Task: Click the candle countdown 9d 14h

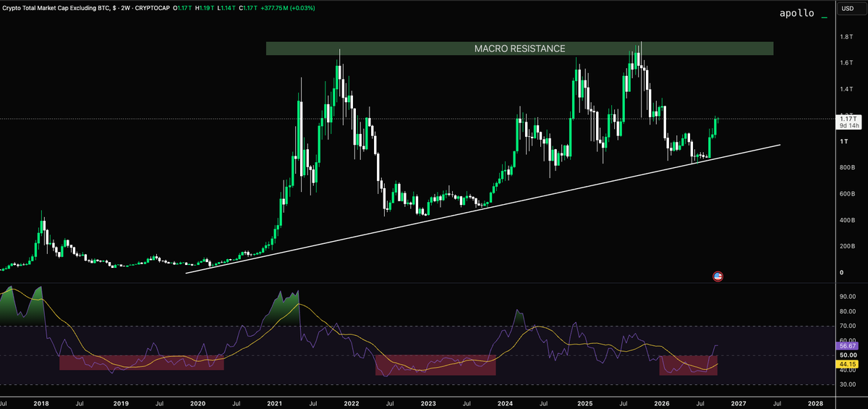Action: click(848, 125)
